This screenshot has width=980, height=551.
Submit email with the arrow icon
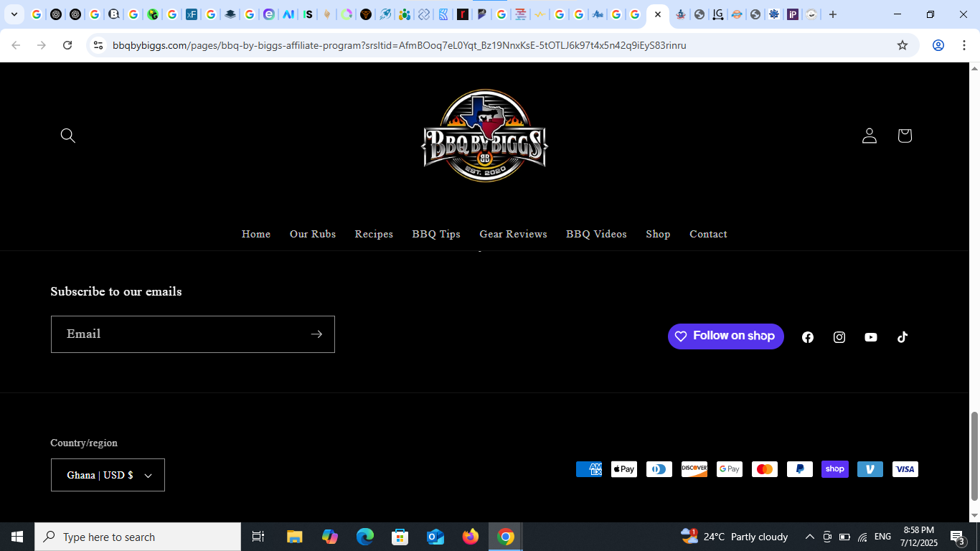316,334
